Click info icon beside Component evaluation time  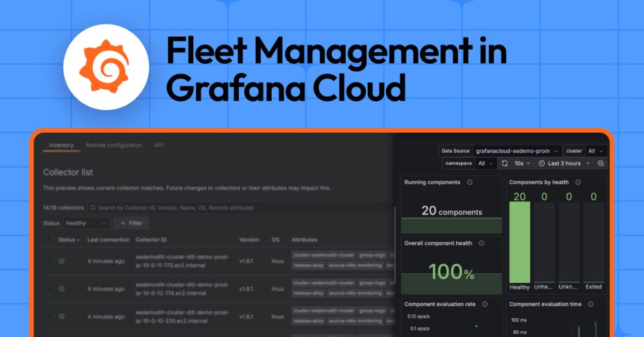click(591, 304)
